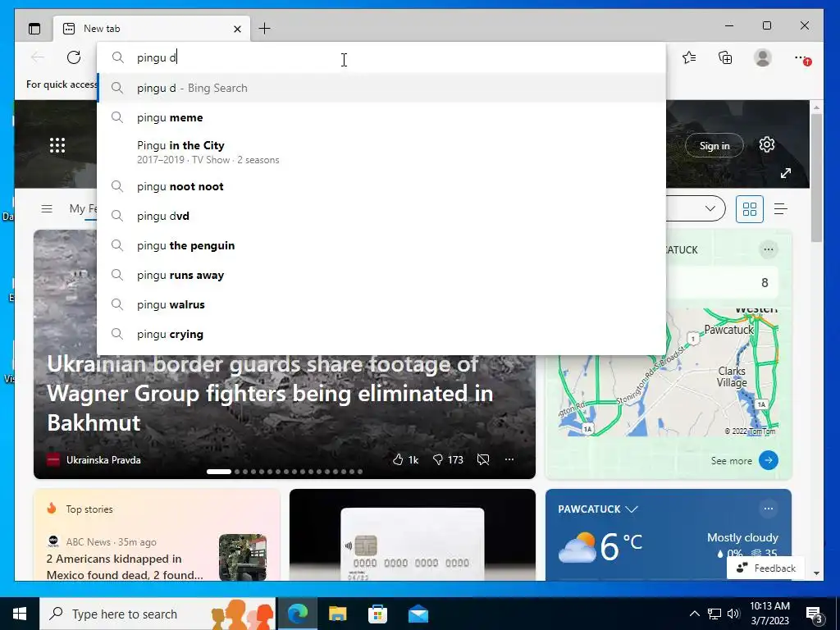Select the 'pingu noot noot' suggestion
This screenshot has width=840, height=630.
click(381, 186)
